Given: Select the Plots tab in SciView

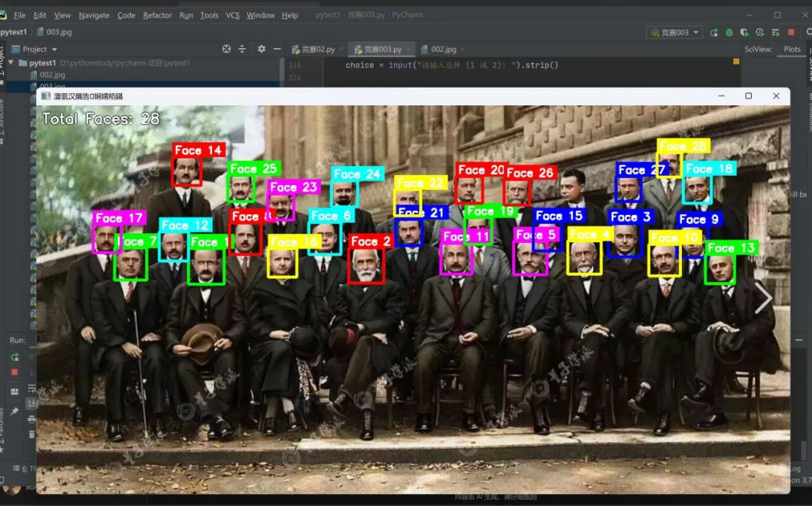Looking at the screenshot, I should pyautogui.click(x=792, y=49).
